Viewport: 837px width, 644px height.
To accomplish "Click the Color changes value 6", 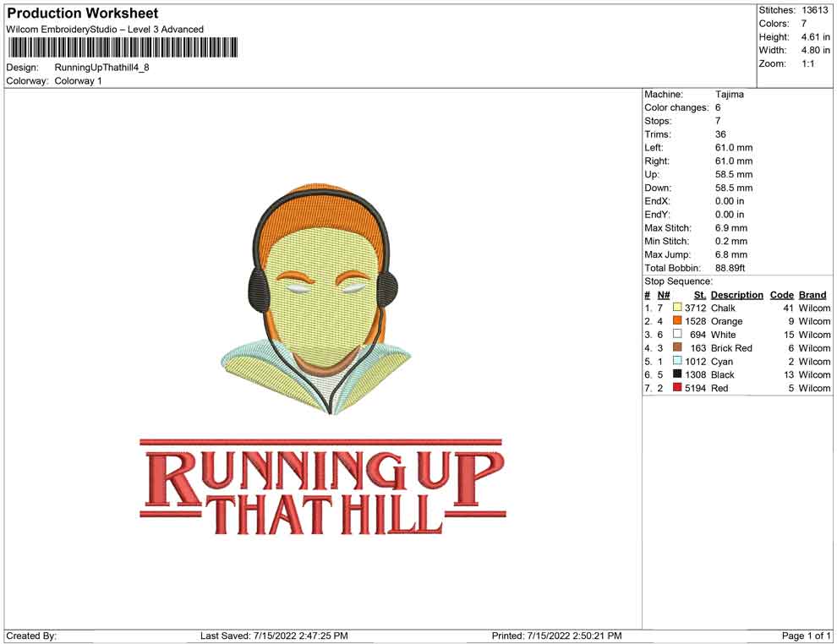I will tap(718, 108).
